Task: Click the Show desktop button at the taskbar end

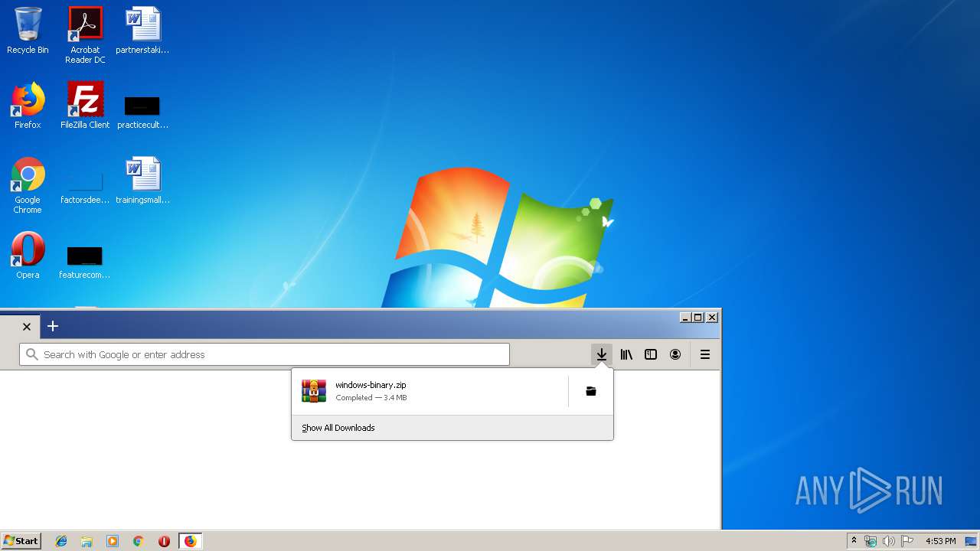Action: pos(971,541)
